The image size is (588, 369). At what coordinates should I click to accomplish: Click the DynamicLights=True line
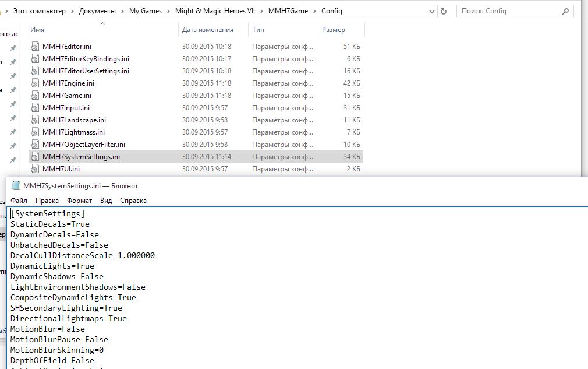(52, 266)
